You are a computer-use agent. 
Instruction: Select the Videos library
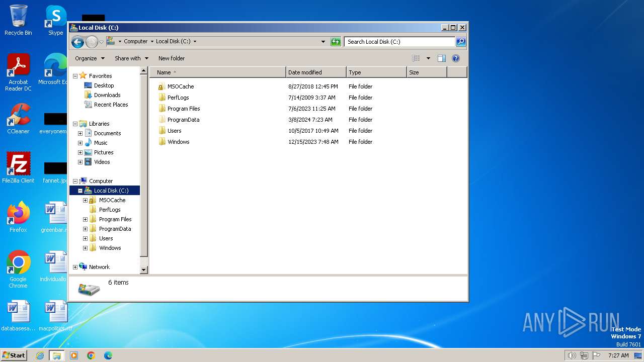(x=102, y=162)
